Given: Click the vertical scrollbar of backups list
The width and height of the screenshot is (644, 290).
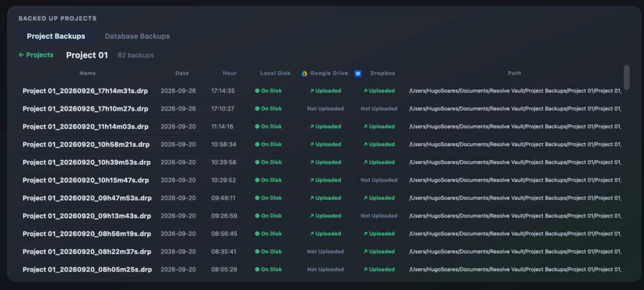Looking at the screenshot, I should click(626, 77).
